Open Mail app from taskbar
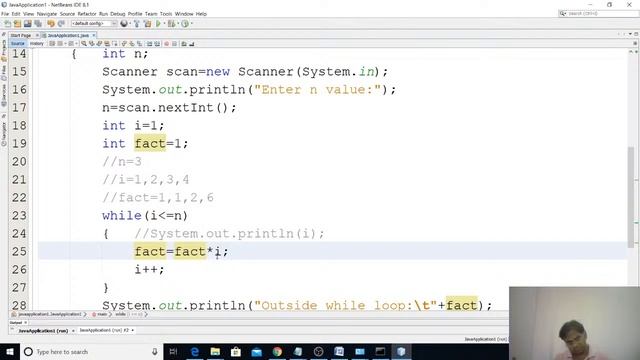The height and width of the screenshot is (360, 640). click(x=256, y=351)
